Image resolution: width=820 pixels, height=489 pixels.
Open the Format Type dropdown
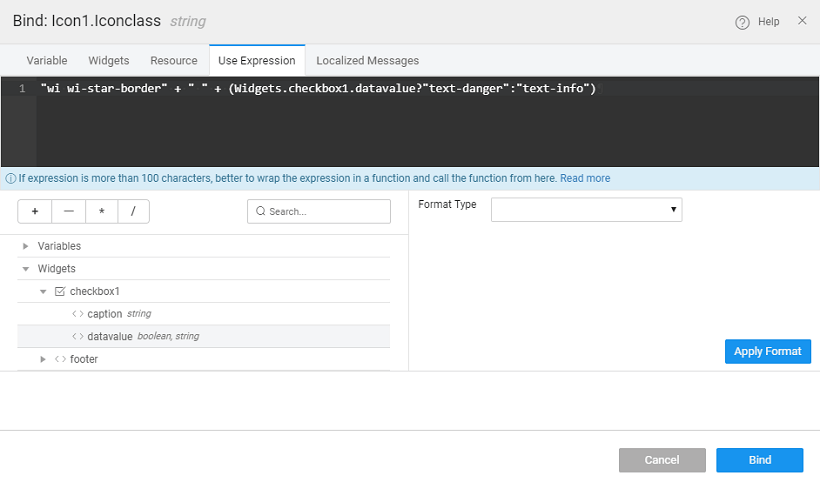click(586, 210)
